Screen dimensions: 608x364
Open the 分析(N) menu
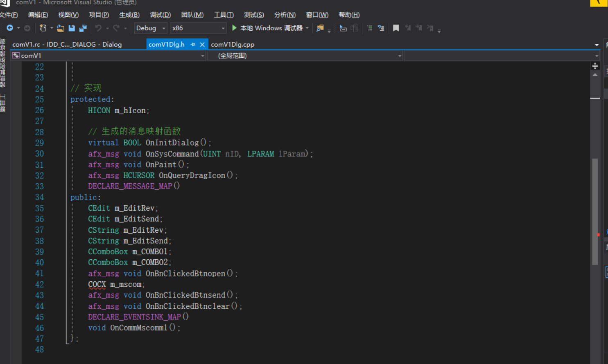coord(285,15)
